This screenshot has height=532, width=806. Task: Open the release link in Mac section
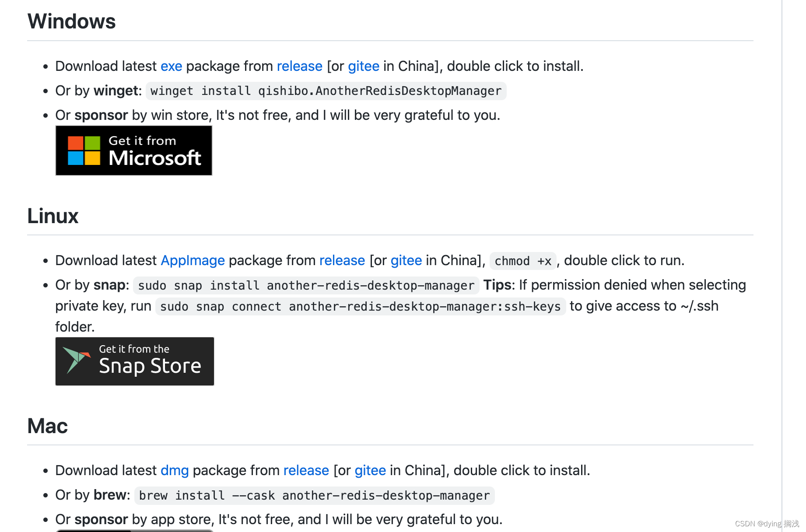pos(306,471)
